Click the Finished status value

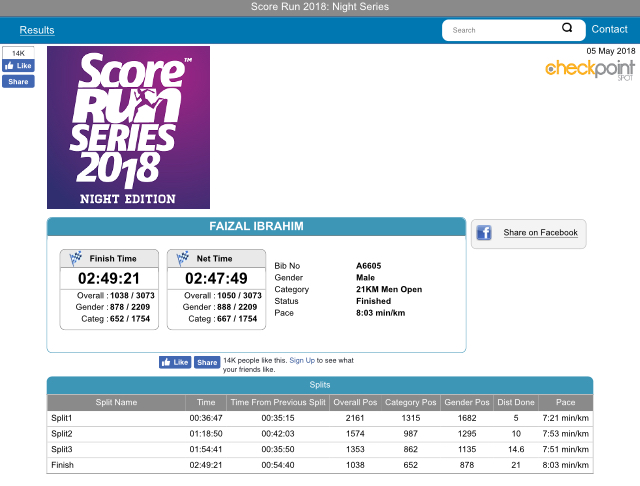(373, 301)
